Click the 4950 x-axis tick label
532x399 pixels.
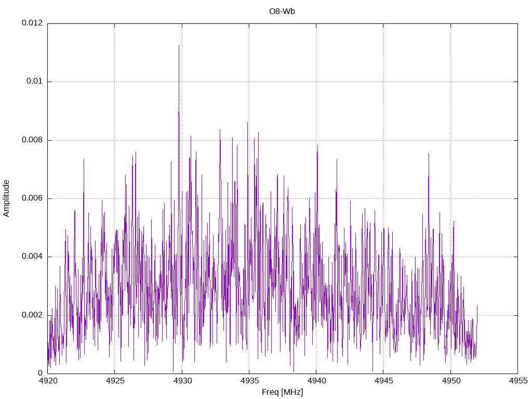pos(451,381)
